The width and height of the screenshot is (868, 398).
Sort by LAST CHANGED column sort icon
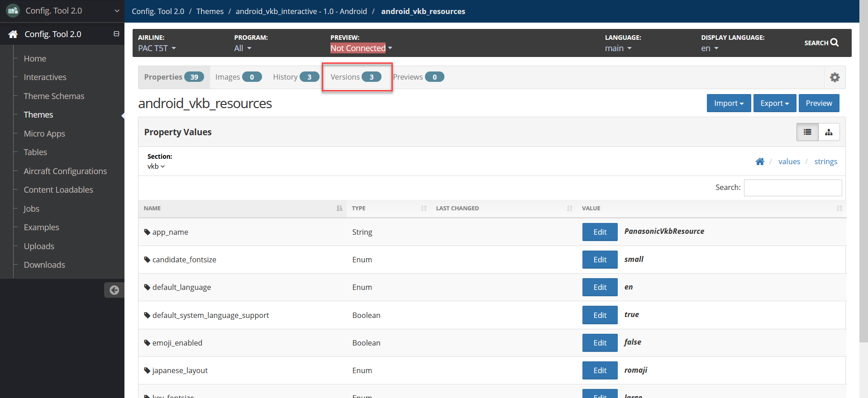[x=569, y=208]
